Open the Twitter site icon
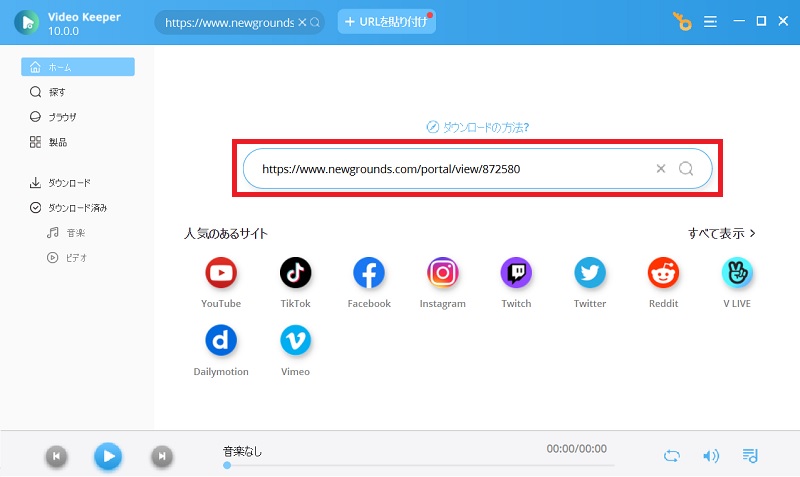This screenshot has width=800, height=477. point(589,273)
